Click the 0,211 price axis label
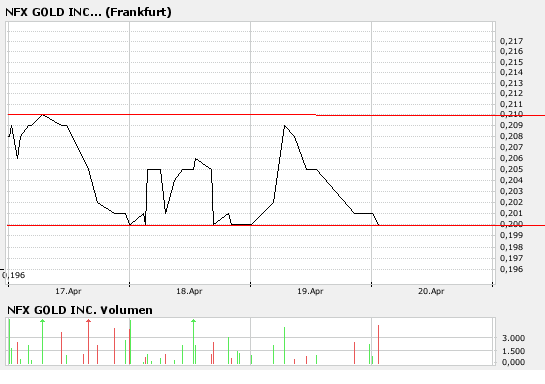The image size is (545, 384). point(511,104)
